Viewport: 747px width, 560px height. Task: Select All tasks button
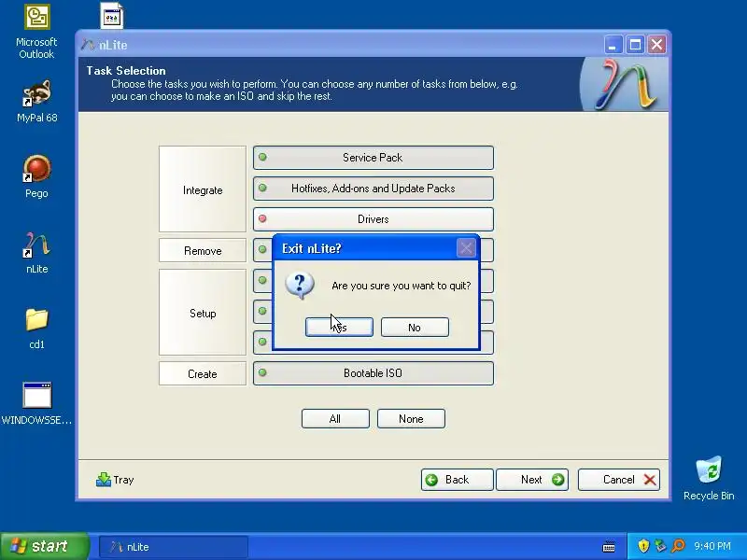coord(335,418)
